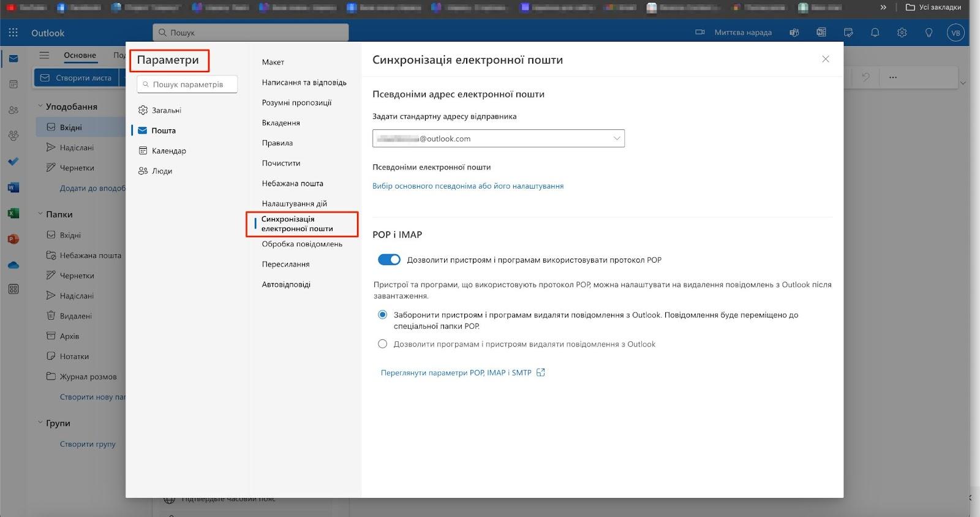
Task: Open Видалені folder
Action: pos(75,316)
